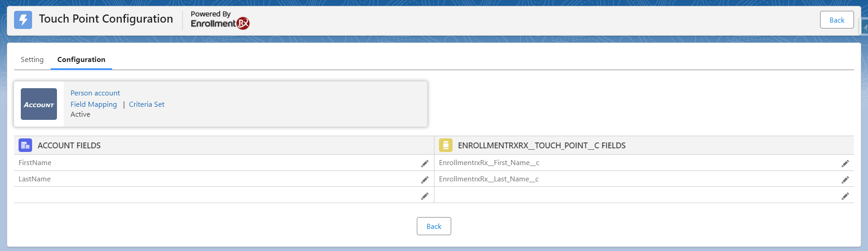This screenshot has height=251, width=868.
Task: Edit EnrollmentrxRx__Last_Name__c with its pencil icon
Action: click(845, 180)
